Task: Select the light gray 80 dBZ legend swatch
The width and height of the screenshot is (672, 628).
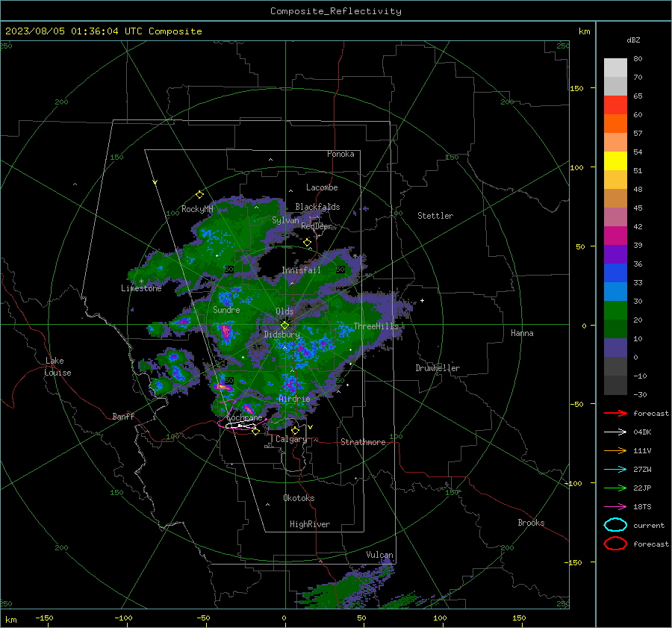Action: point(615,67)
